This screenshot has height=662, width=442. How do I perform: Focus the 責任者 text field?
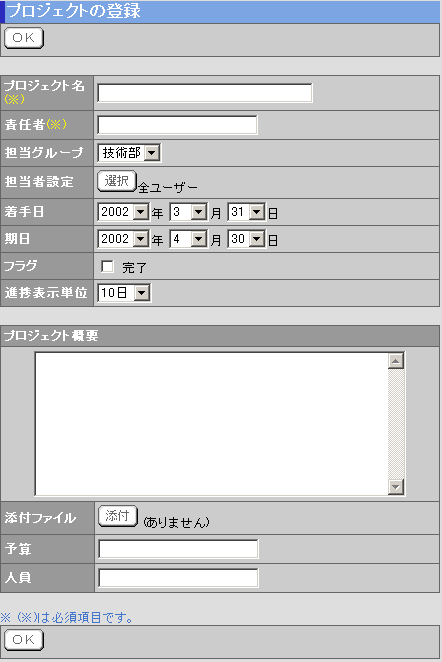(x=177, y=125)
